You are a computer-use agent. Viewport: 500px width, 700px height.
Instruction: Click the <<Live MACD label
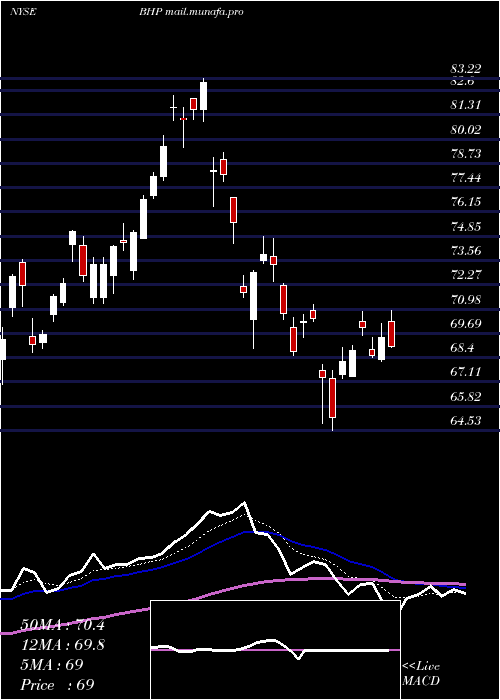click(x=421, y=674)
